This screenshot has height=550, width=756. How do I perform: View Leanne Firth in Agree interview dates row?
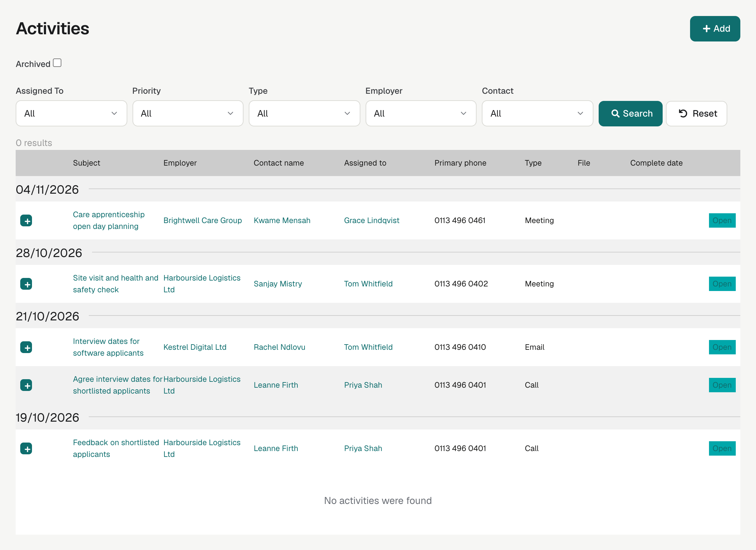point(276,385)
